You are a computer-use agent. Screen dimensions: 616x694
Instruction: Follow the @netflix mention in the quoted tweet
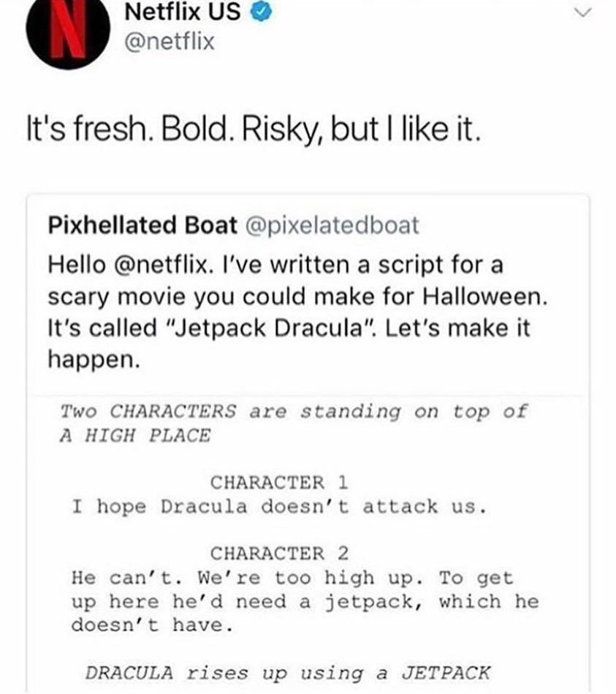point(161,265)
